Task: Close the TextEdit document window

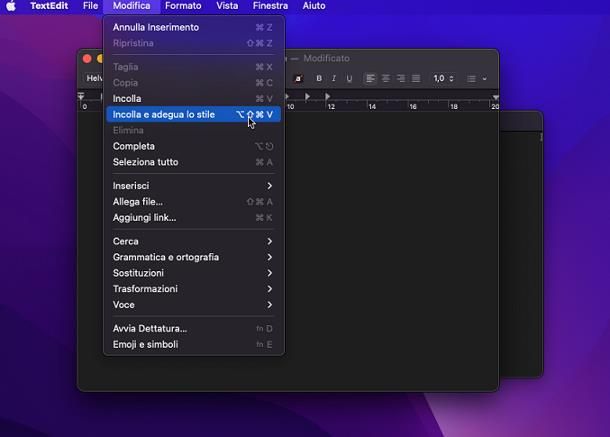Action: (87, 59)
